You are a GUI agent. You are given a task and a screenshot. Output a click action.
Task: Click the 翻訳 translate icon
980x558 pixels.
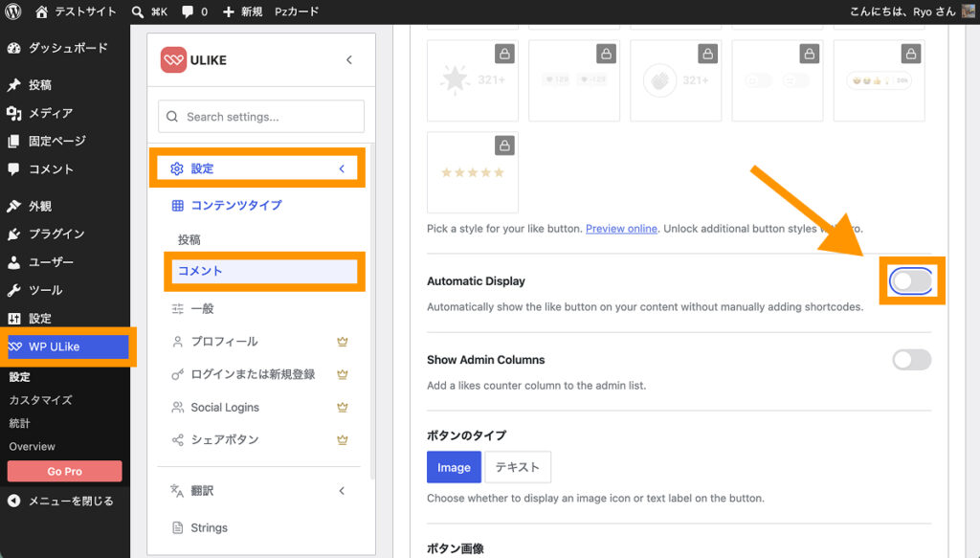177,490
